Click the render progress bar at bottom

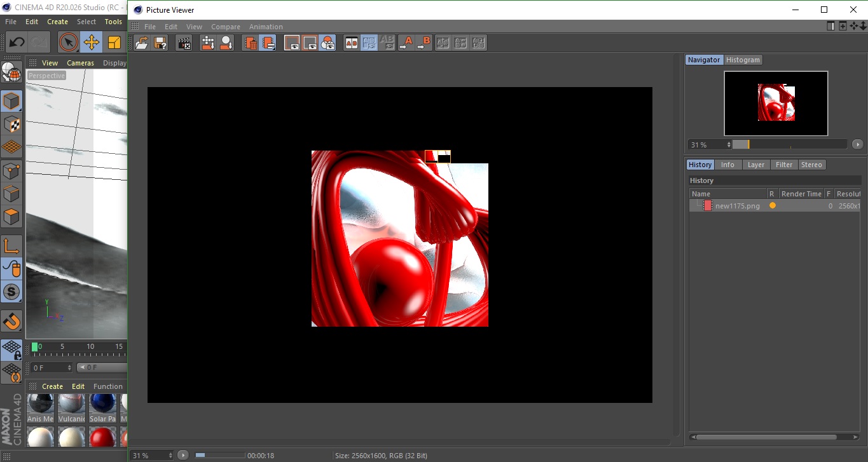(219, 455)
